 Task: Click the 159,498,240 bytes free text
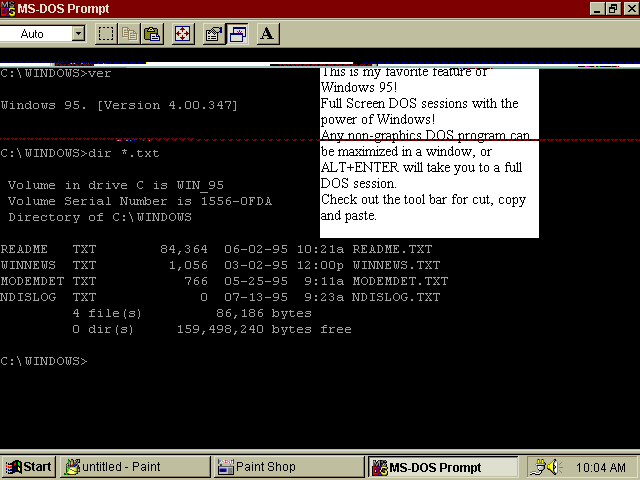click(x=264, y=329)
